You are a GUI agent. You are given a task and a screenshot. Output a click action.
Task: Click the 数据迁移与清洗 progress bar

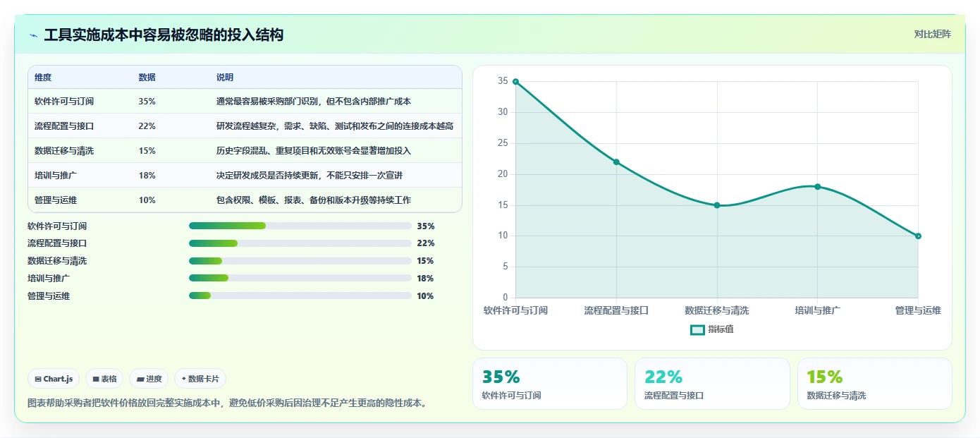[300, 261]
